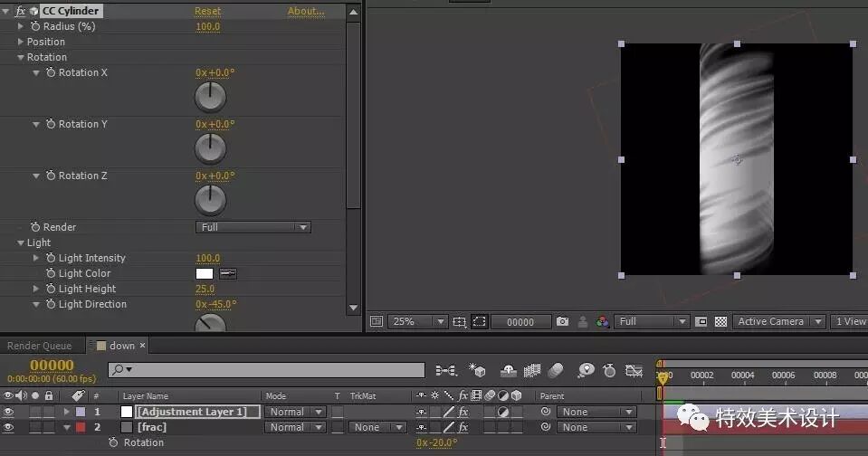Toggle the auto-keyframe stopwatch icon
Image resolution: width=868 pixels, height=456 pixels.
pos(609,370)
